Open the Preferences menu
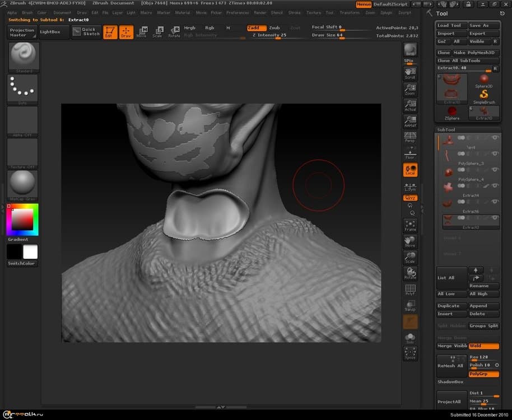512x420 pixels. pyautogui.click(x=238, y=12)
